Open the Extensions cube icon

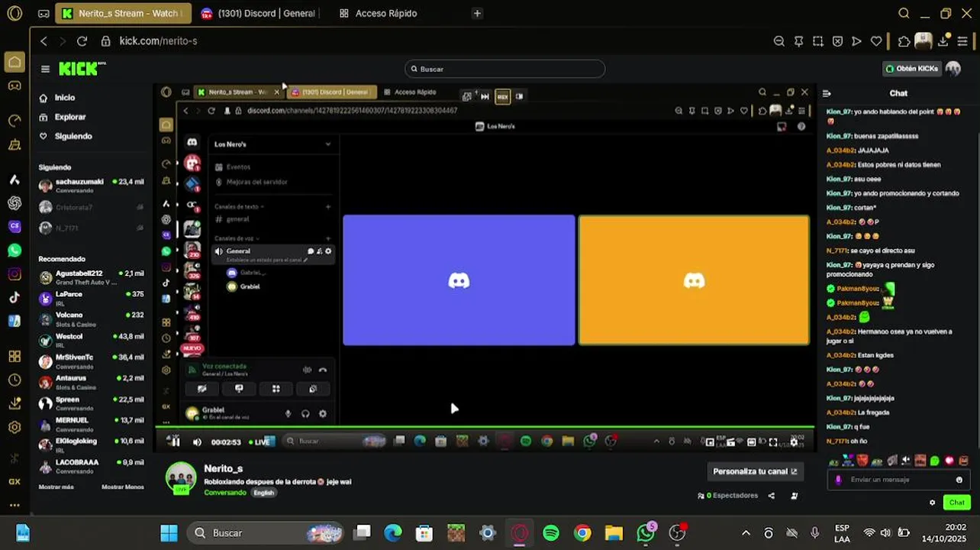point(904,41)
